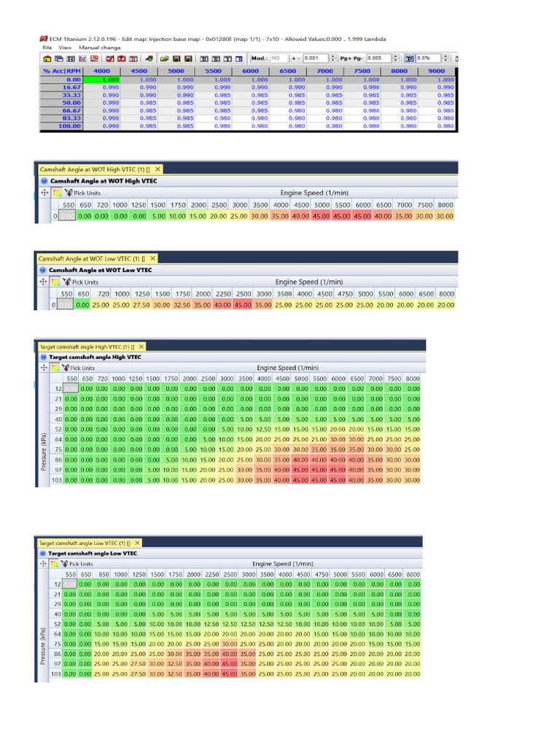Click the 8000 column header in WOT High VTEC
Image resolution: width=560 pixels, height=747 pixels.
tap(446, 205)
